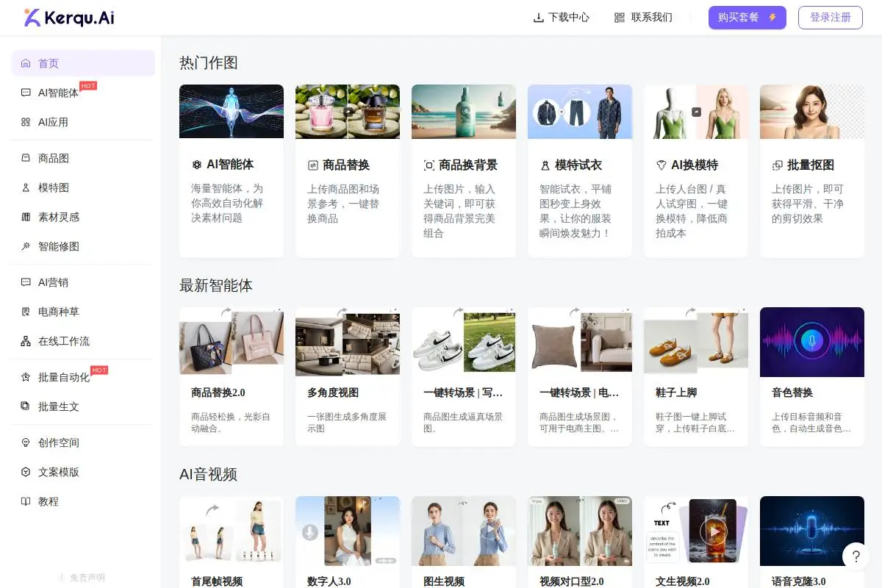
Task: Select 商品图 in the sidebar
Action: pyautogui.click(x=83, y=158)
